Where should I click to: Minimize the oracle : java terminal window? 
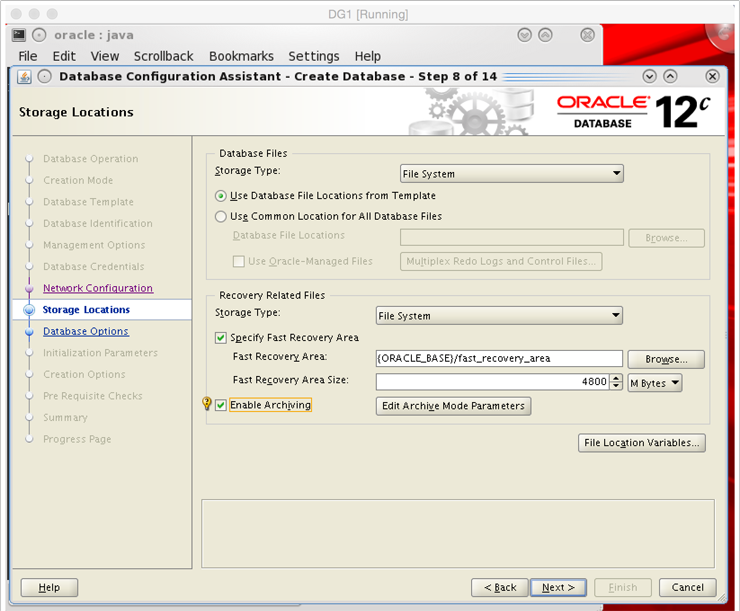coord(525,35)
